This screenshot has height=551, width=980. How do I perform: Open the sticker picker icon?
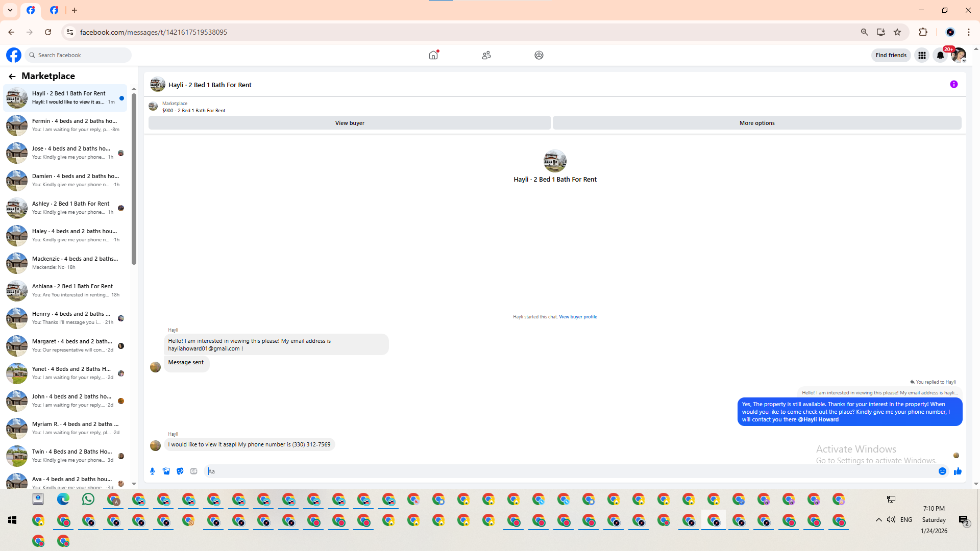[x=180, y=471]
